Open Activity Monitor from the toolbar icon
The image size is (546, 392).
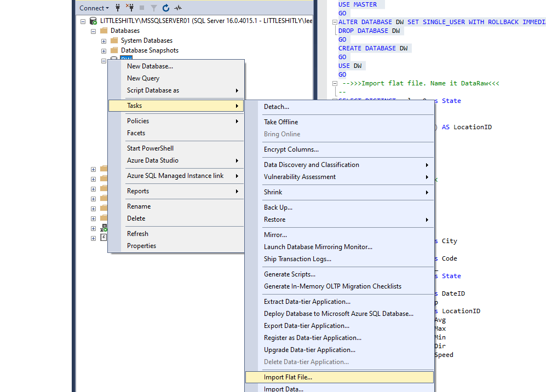pos(178,8)
